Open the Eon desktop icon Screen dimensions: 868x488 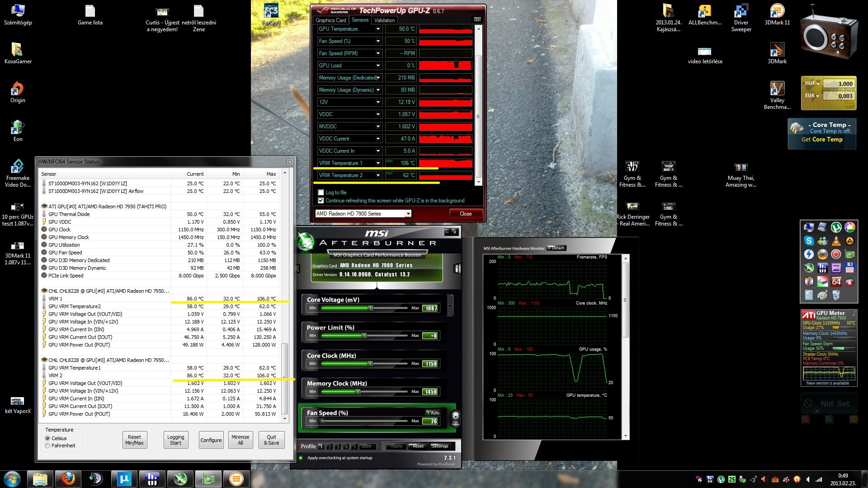point(18,131)
